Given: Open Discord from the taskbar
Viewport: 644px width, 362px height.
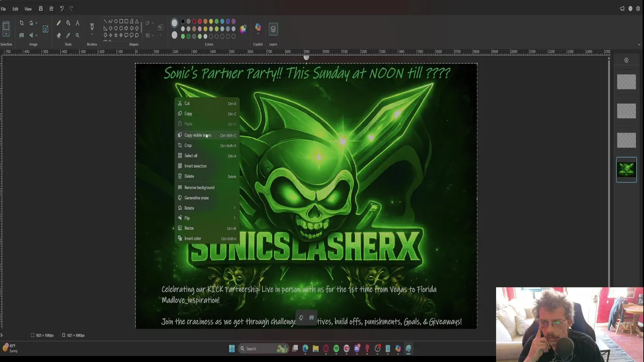Looking at the screenshot, I should point(357,348).
